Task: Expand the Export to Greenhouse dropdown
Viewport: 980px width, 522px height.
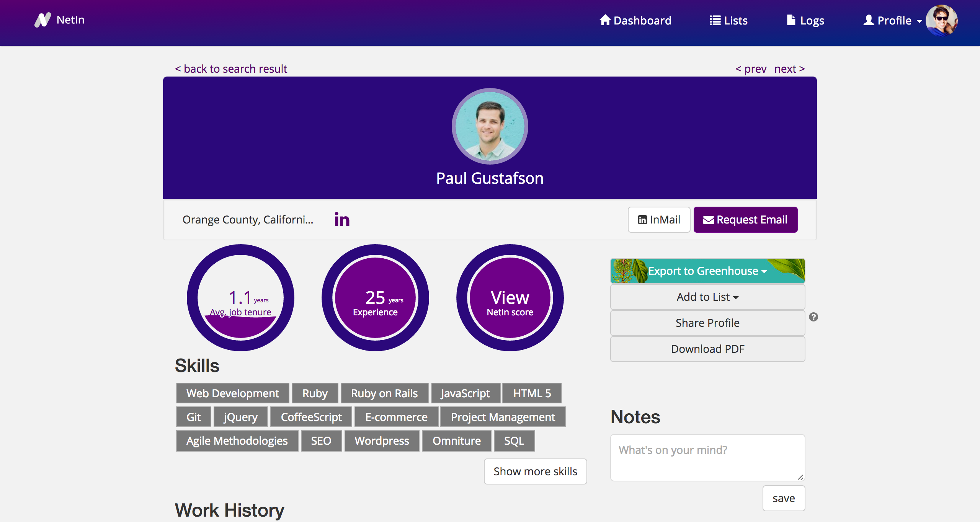Action: [707, 271]
